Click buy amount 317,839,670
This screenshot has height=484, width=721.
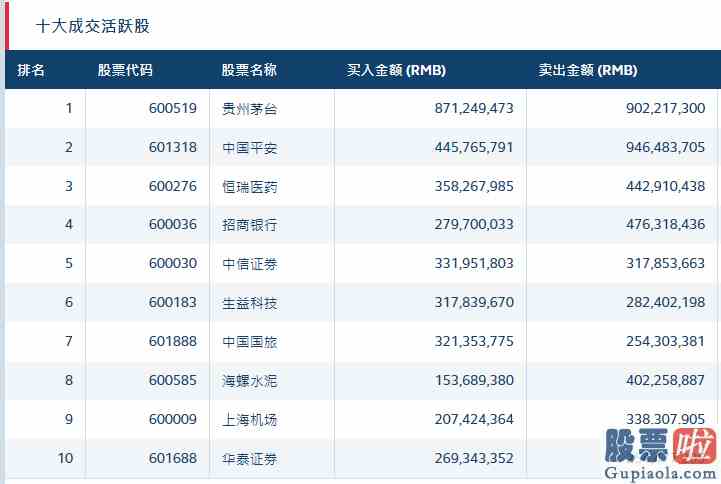474,302
